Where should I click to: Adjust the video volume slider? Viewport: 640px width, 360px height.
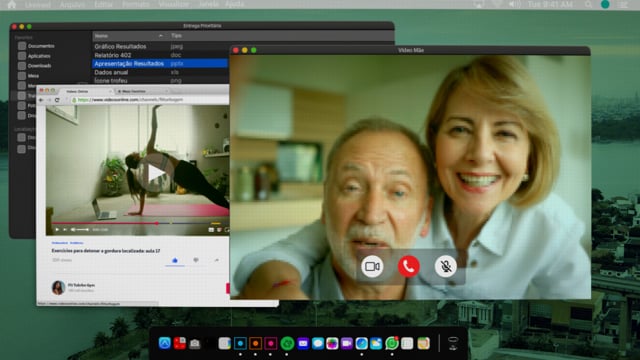point(83,230)
